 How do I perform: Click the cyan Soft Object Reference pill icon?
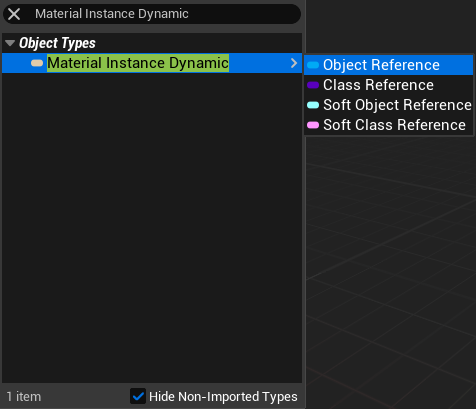[313, 105]
